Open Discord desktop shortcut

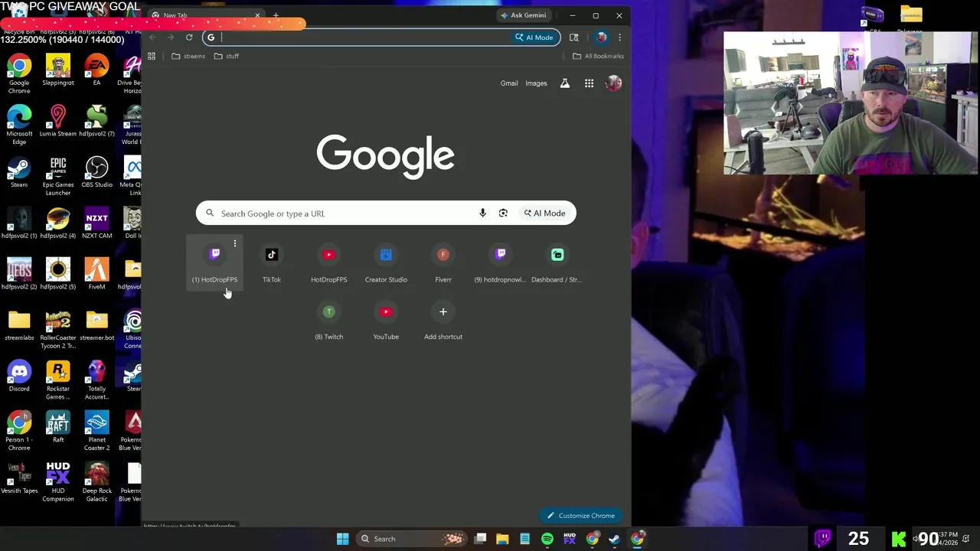[19, 377]
